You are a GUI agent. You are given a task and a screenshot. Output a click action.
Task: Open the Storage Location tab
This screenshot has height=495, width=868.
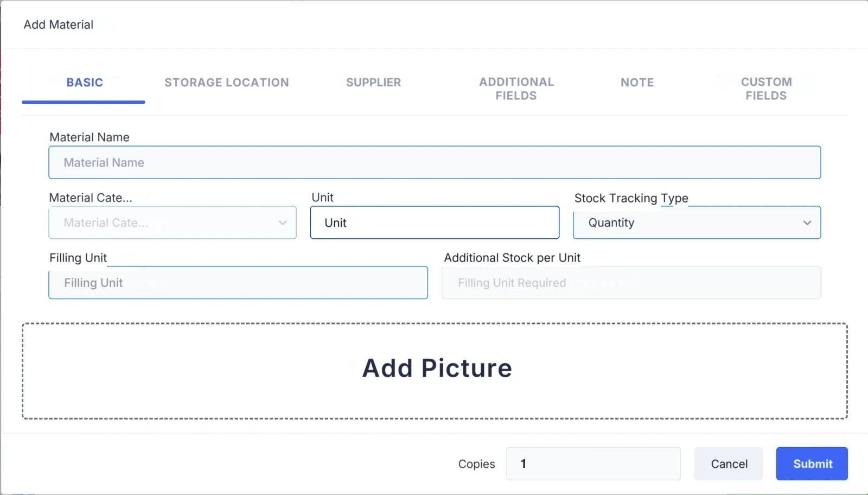coord(227,82)
